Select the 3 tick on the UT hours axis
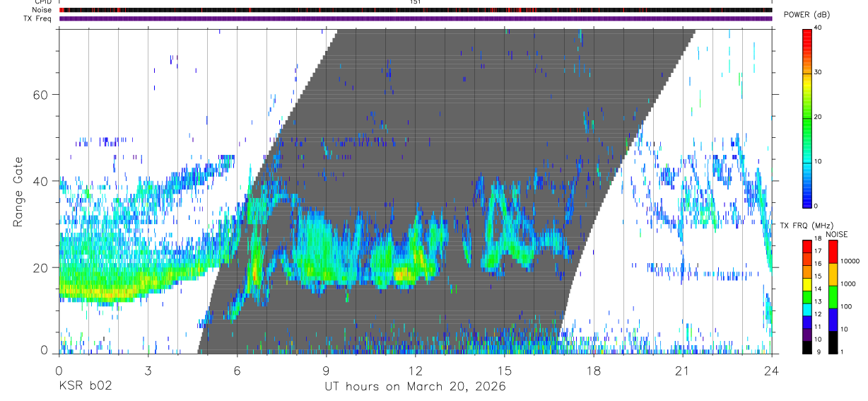The image size is (868, 401). (148, 371)
